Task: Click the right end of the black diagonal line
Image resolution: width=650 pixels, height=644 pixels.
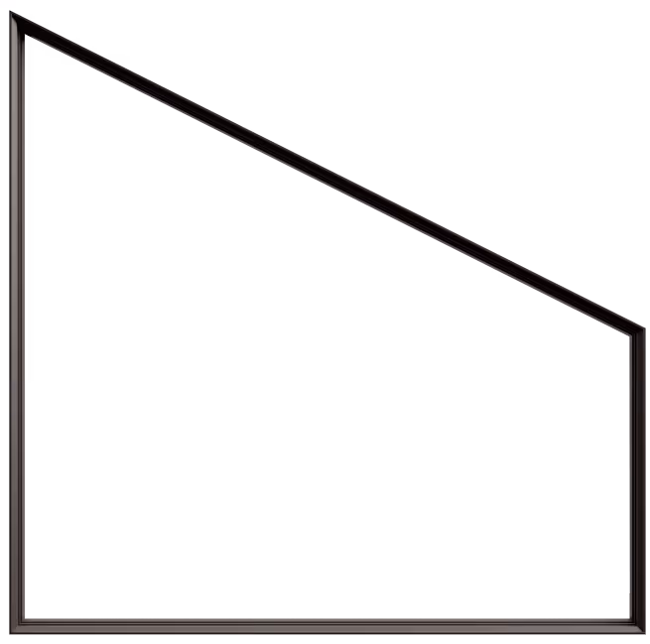Action: [633, 327]
